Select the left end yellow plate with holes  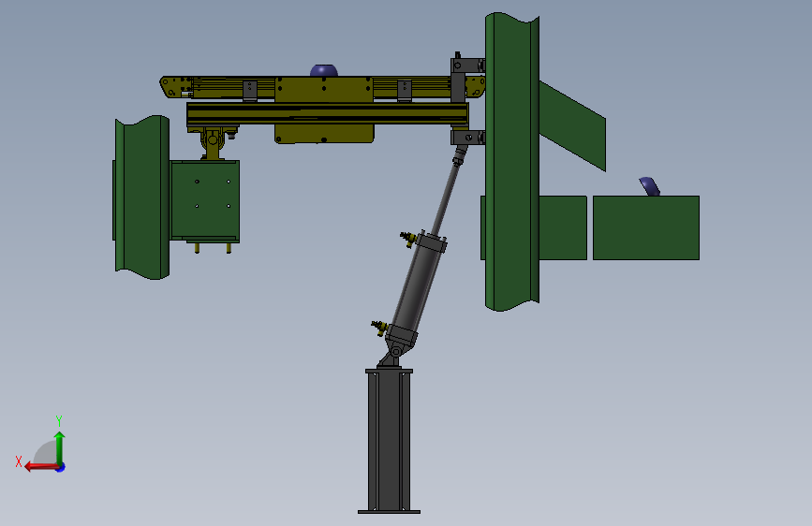175,87
